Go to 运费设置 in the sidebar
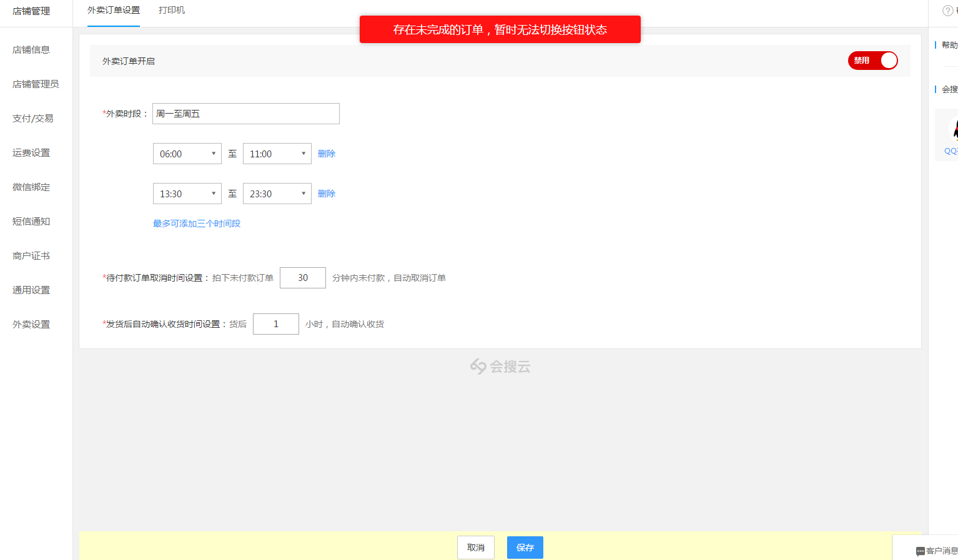 click(x=31, y=153)
